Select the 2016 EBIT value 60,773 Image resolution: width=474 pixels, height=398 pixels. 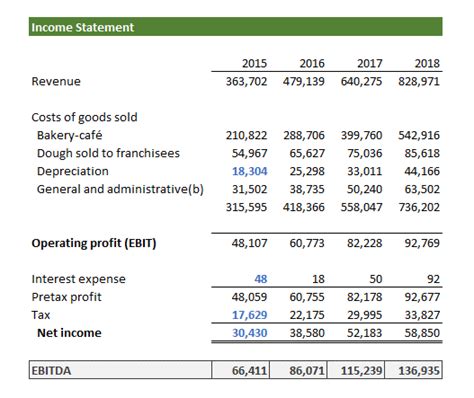(307, 243)
